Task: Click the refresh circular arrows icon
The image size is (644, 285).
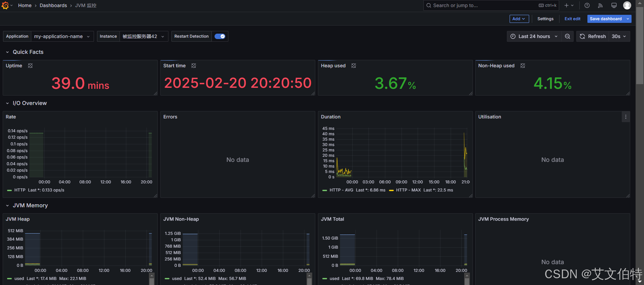Action: click(x=582, y=36)
